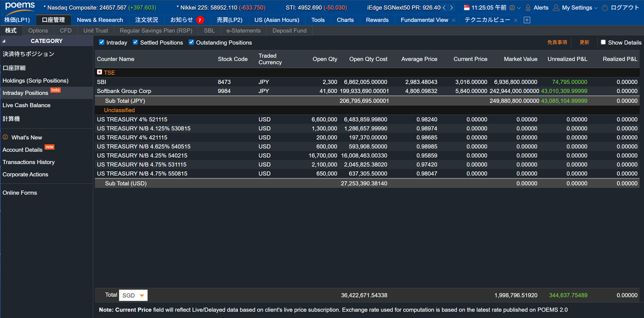Click the red notification badge showing 7
The width and height of the screenshot is (644, 318).
click(200, 20)
